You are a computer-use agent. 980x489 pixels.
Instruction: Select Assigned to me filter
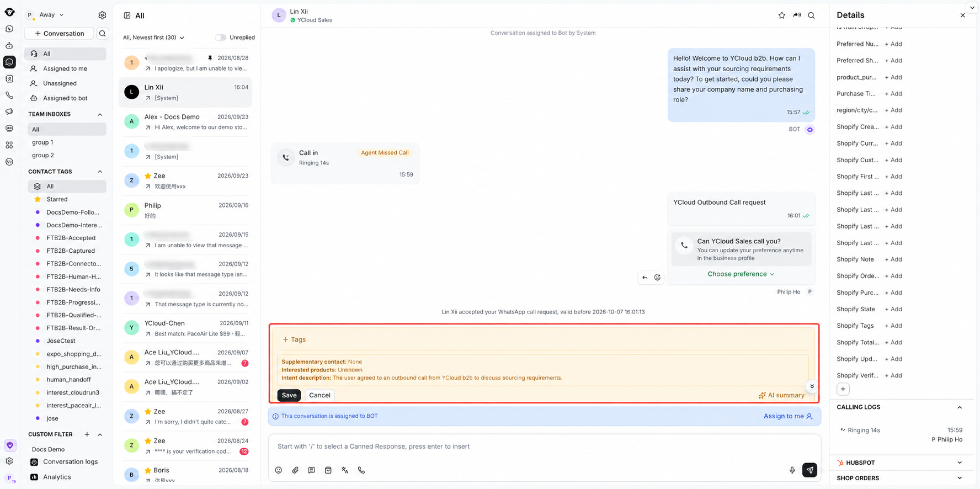coord(65,68)
